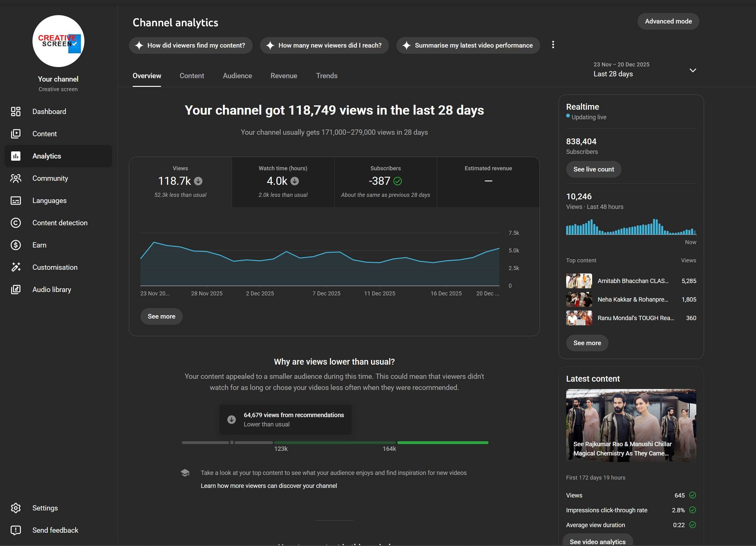Click the Content detection copyright icon
Image resolution: width=756 pixels, height=546 pixels.
(16, 223)
